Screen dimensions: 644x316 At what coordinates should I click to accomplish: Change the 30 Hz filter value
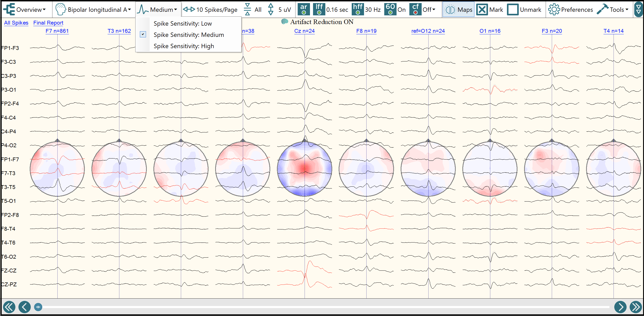(373, 10)
